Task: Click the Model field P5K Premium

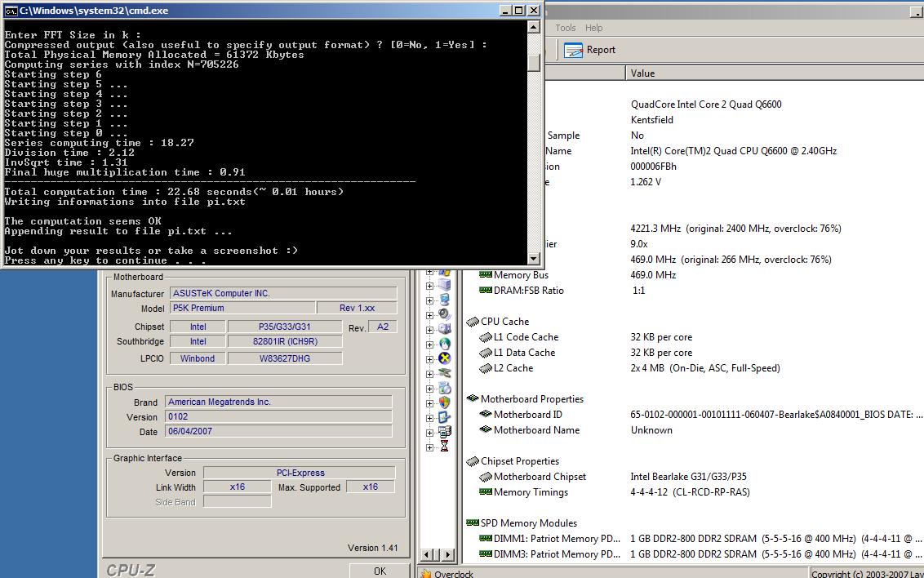Action: 242,308
